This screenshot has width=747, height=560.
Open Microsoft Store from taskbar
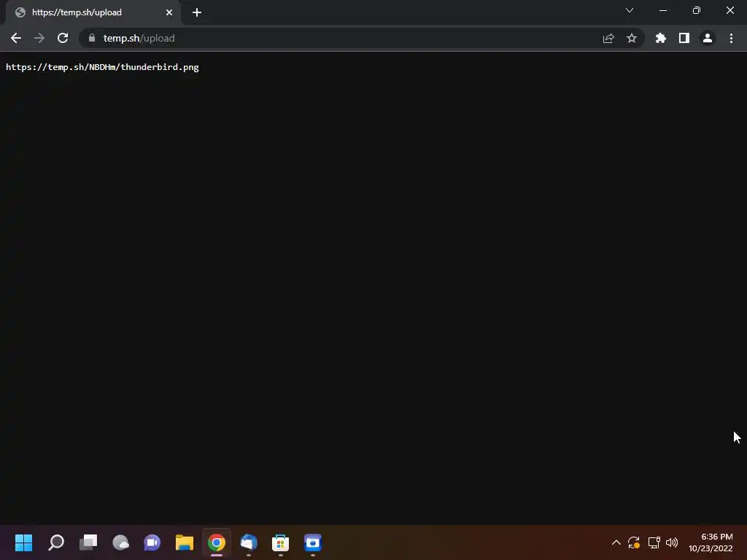click(281, 542)
